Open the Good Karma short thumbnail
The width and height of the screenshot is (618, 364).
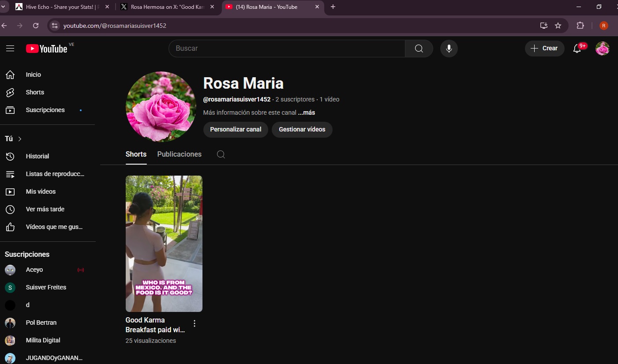164,244
